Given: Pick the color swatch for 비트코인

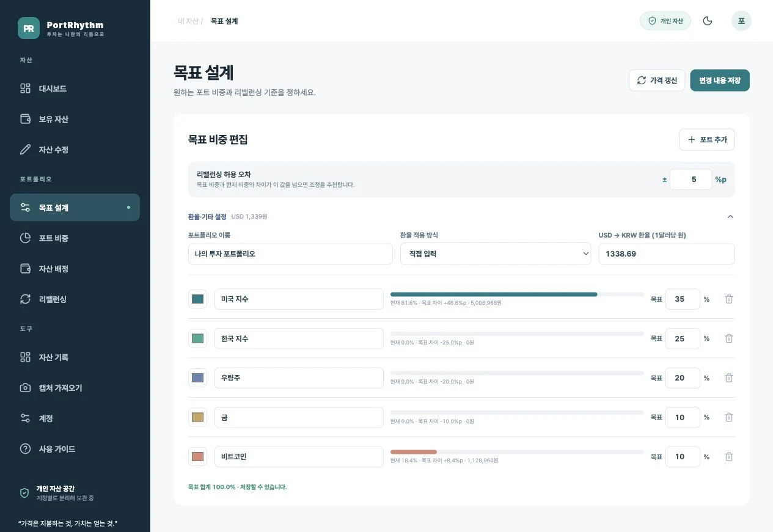Looking at the screenshot, I should pyautogui.click(x=197, y=457).
